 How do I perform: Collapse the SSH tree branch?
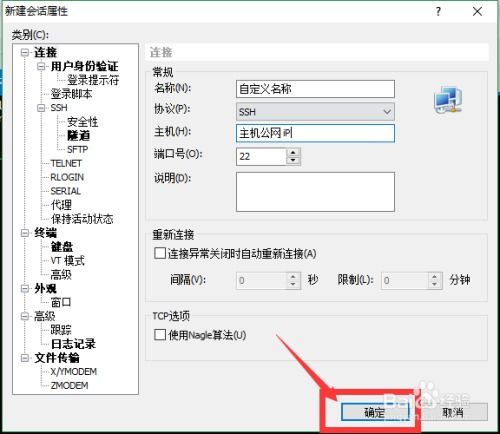(41, 108)
